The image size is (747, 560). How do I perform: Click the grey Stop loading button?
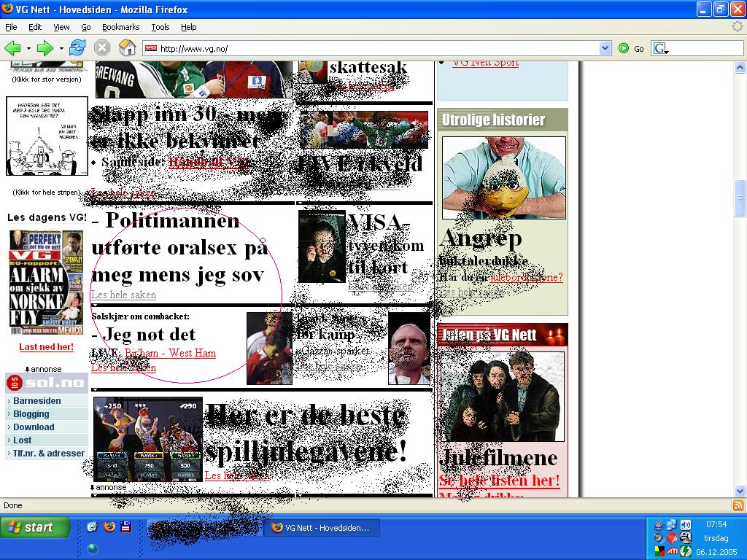tap(102, 48)
